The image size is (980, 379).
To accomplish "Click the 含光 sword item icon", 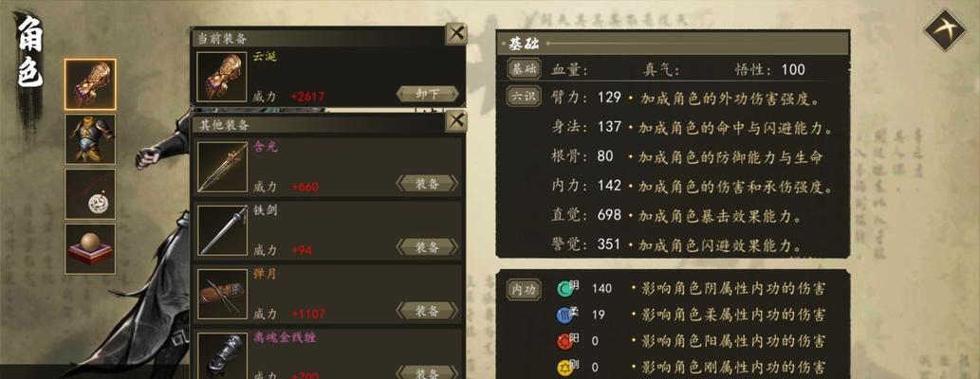I will pyautogui.click(x=223, y=167).
